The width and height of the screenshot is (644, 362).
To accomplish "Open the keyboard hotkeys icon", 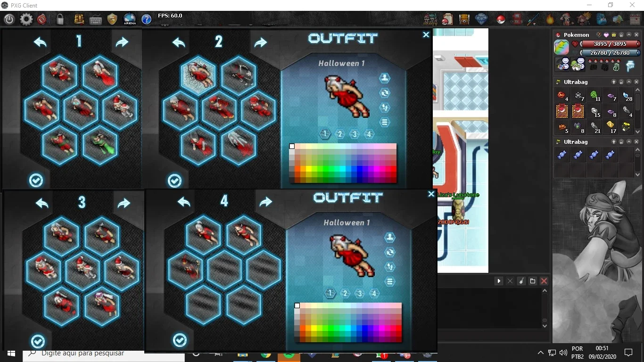I will click(96, 20).
